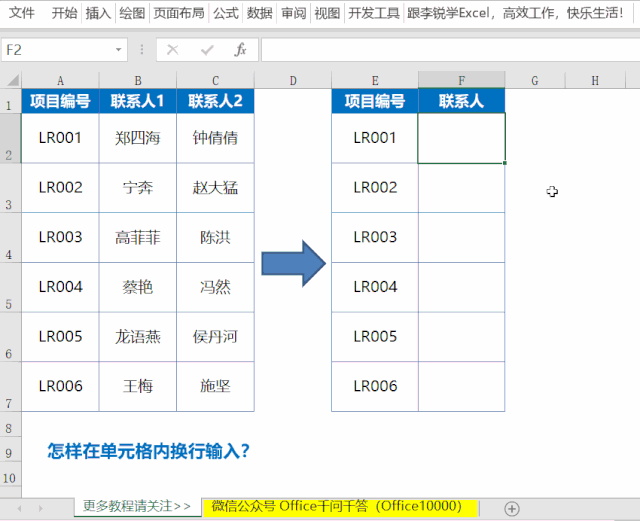This screenshot has height=521, width=640.
Task: Select row 4 header
Action: [x=10, y=238]
